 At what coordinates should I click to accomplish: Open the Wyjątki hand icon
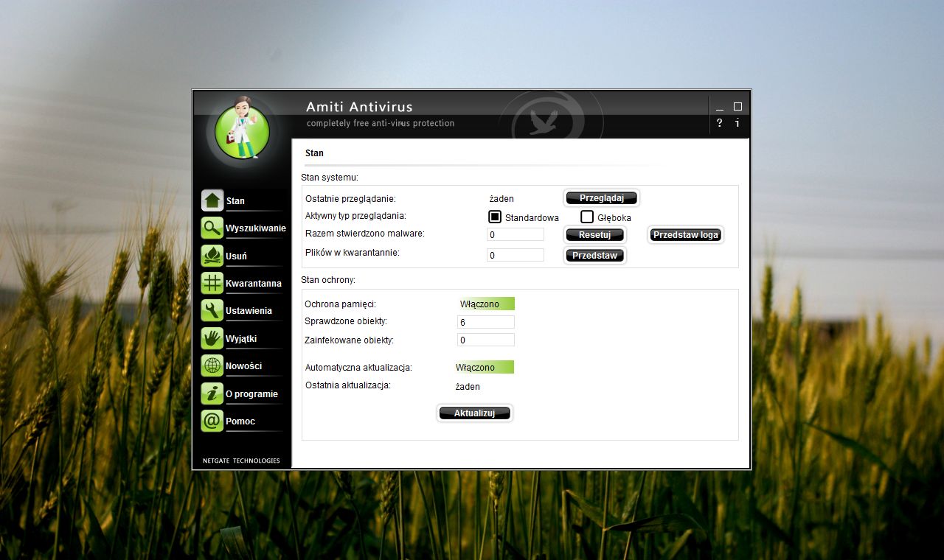click(x=212, y=338)
